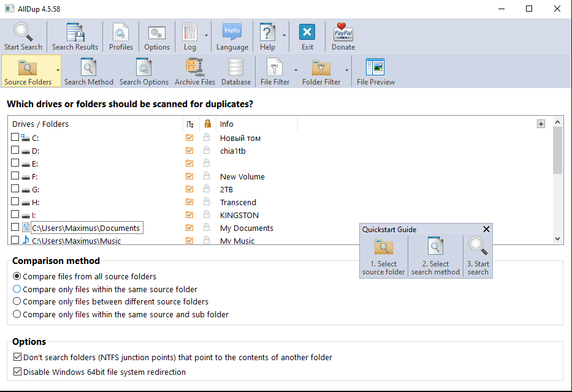Close the Quickstart Guide panel
This screenshot has height=392, width=572.
486,229
